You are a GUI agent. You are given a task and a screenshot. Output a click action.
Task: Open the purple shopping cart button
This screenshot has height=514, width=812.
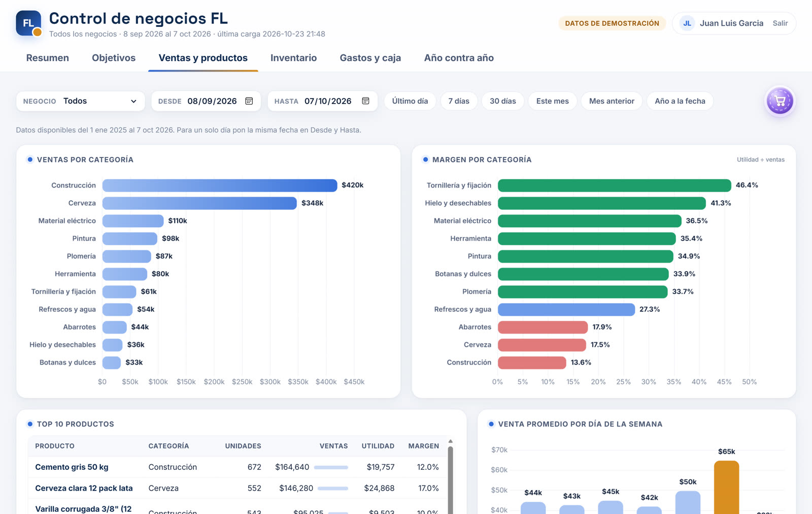(x=780, y=101)
